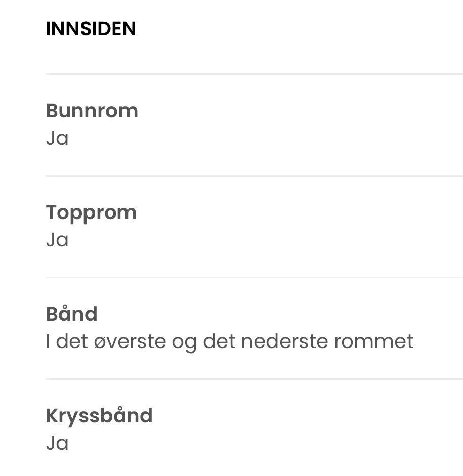Image resolution: width=463 pixels, height=476 pixels.
Task: Click the empty space right of Kryssbånd label
Action: [x=308, y=416]
